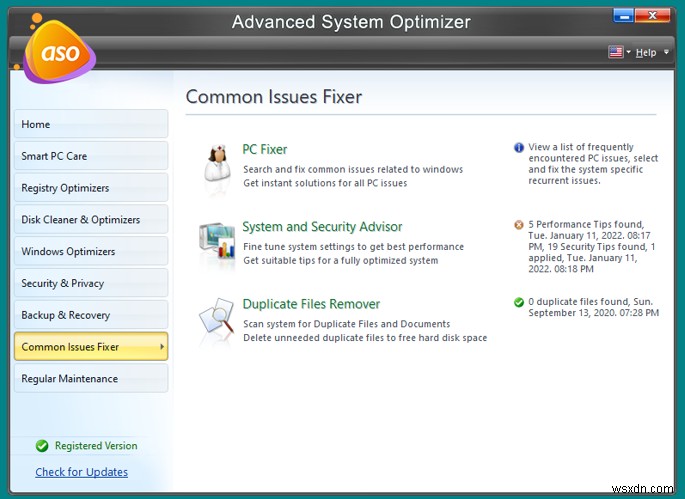This screenshot has width=685, height=499.
Task: Click 'Fine tune system settings to get best performance'
Action: click(353, 247)
